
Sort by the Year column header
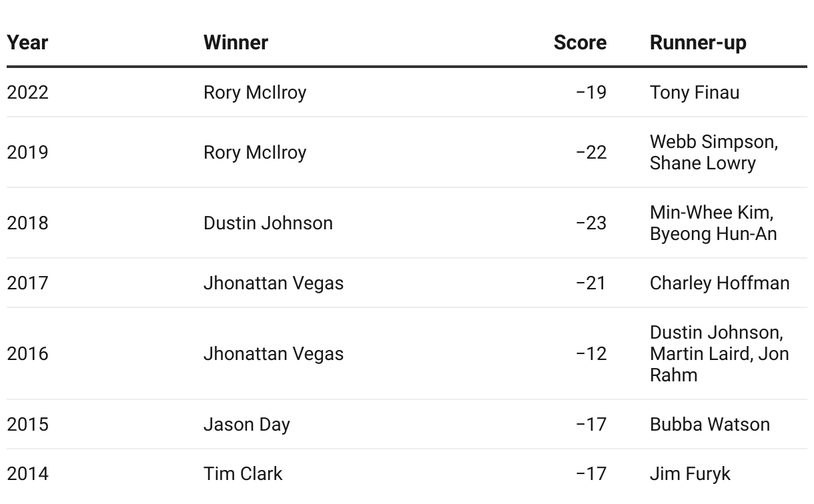click(27, 43)
